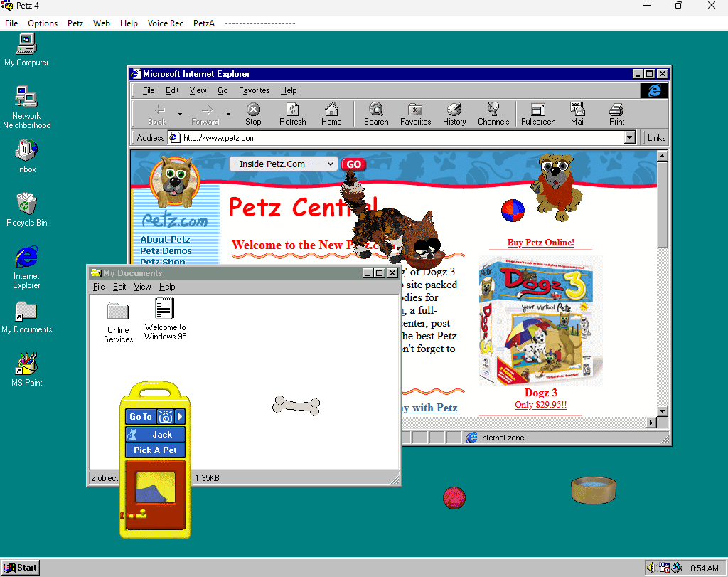This screenshot has height=577, width=728.
Task: Open the Voice Rec menu
Action: click(x=165, y=23)
